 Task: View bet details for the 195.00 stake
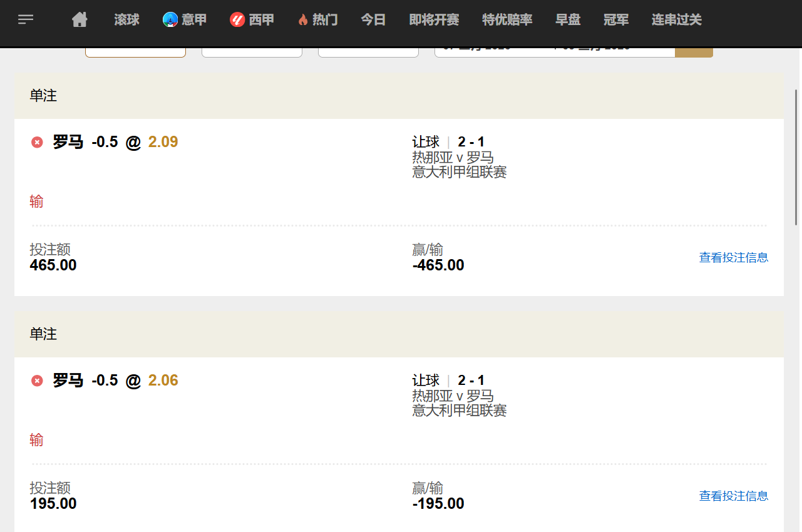click(733, 495)
